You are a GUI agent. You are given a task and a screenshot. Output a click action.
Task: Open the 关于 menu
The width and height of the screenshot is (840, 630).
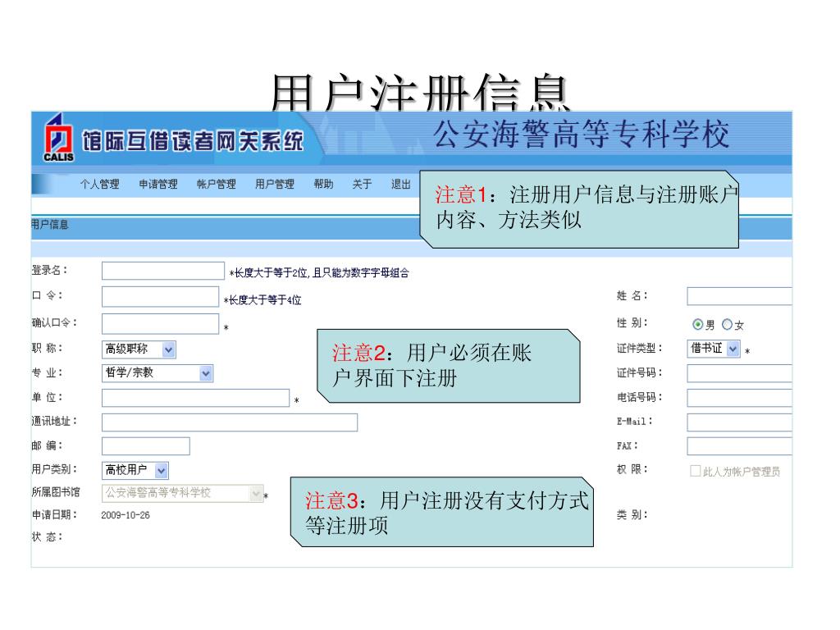pos(362,185)
